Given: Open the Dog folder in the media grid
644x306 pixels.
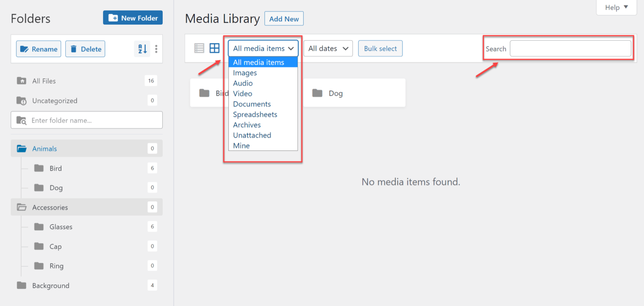Looking at the screenshot, I should [x=335, y=93].
